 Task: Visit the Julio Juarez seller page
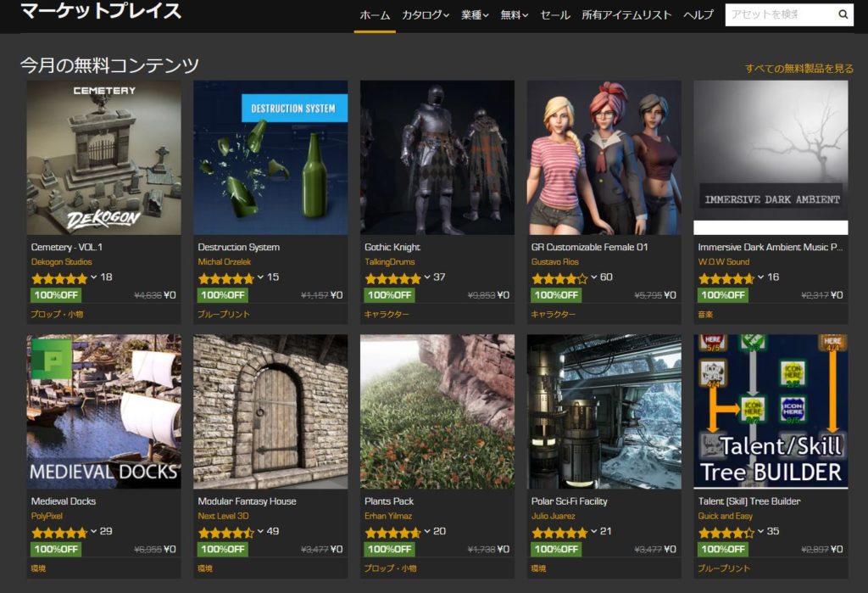[553, 516]
